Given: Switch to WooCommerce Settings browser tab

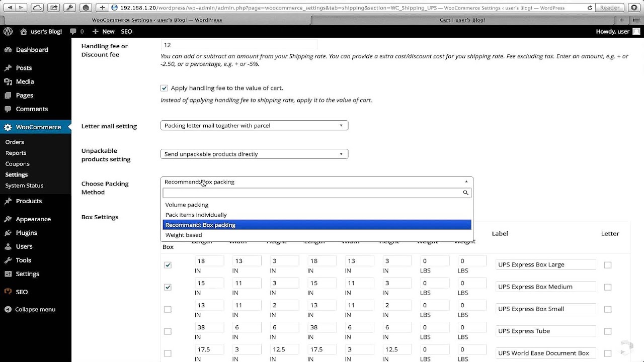Looking at the screenshot, I should [x=157, y=20].
